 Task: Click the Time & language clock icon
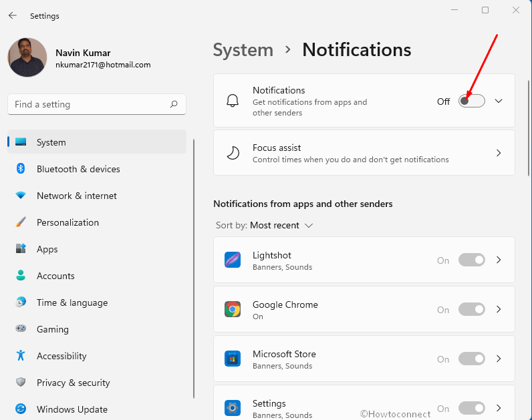pyautogui.click(x=21, y=302)
